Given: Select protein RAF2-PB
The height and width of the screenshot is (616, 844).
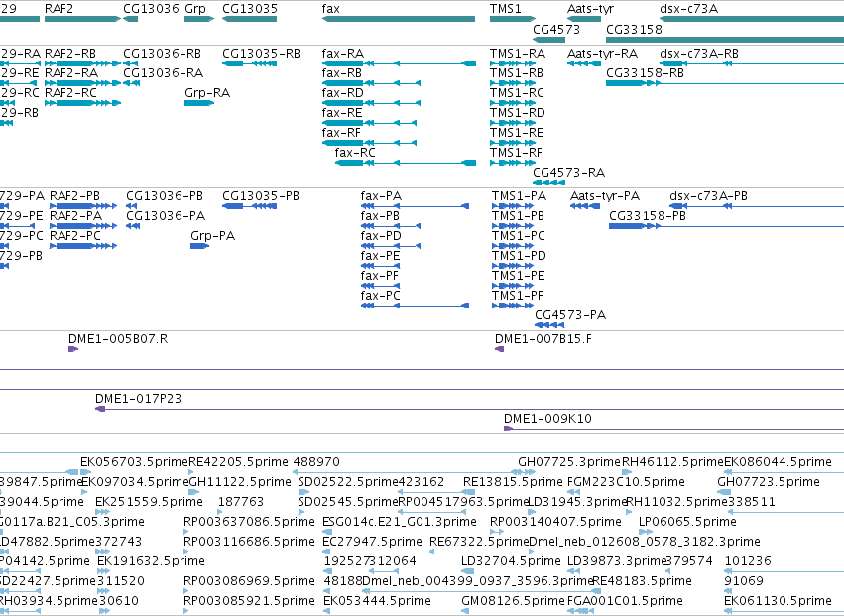Looking at the screenshot, I should pyautogui.click(x=74, y=196).
